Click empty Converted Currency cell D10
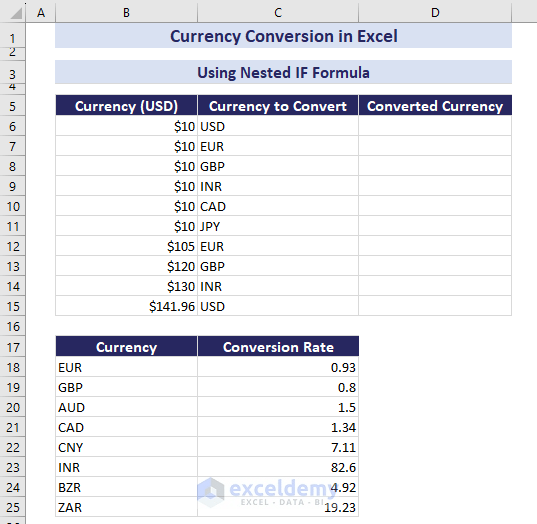This screenshot has height=524, width=537. point(435,206)
